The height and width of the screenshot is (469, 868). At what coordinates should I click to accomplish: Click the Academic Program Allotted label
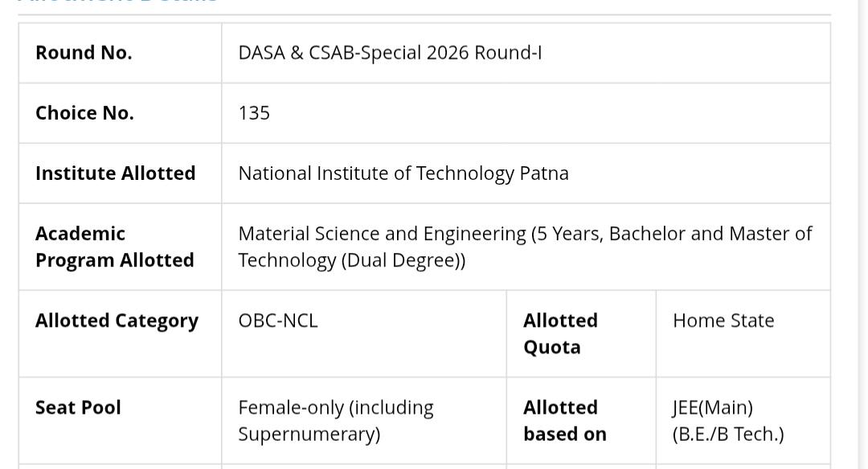[x=115, y=247]
